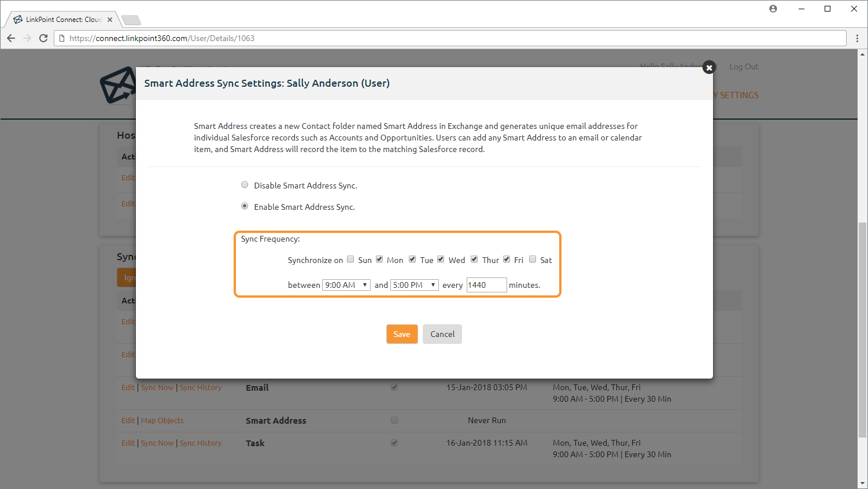Open Sync History for Task row
The height and width of the screenshot is (489, 868).
pos(201,443)
